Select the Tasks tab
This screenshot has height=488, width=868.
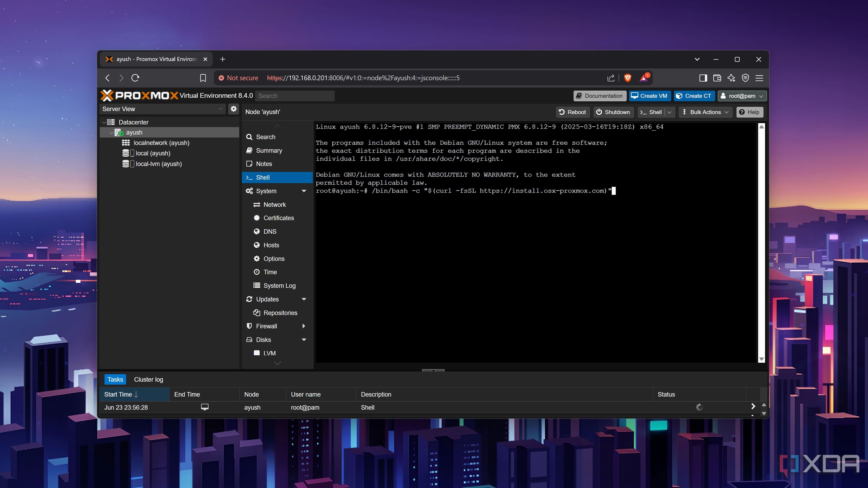pyautogui.click(x=115, y=379)
